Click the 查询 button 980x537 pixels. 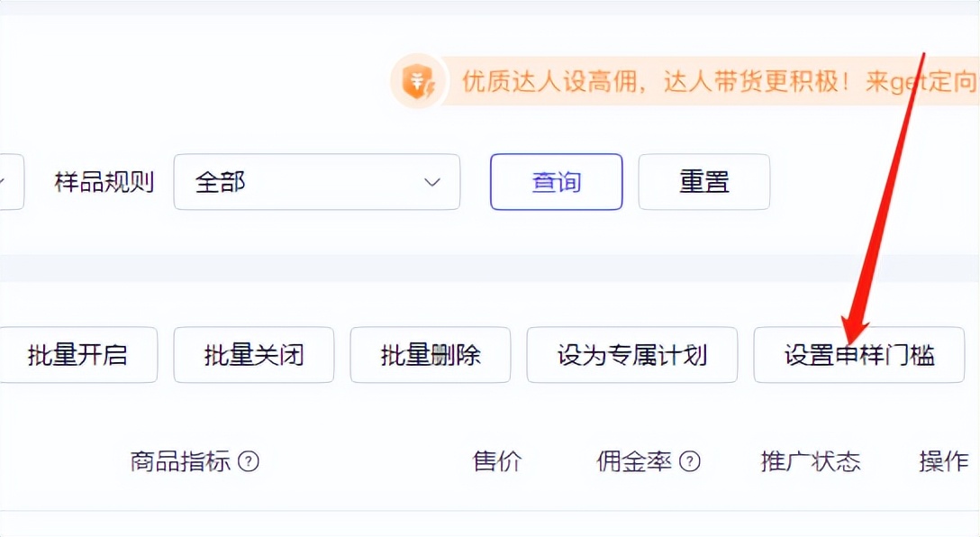coord(556,182)
